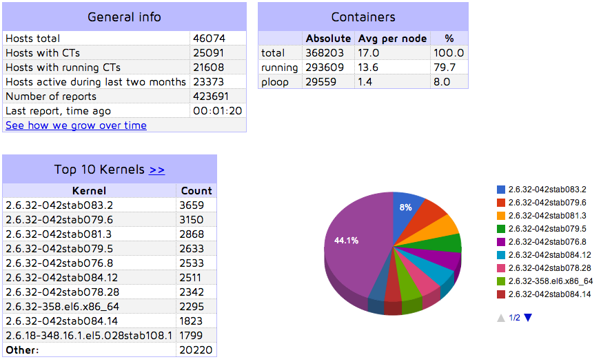
Task: Select green swatch for 042stab079.5 legend
Action: 501,229
